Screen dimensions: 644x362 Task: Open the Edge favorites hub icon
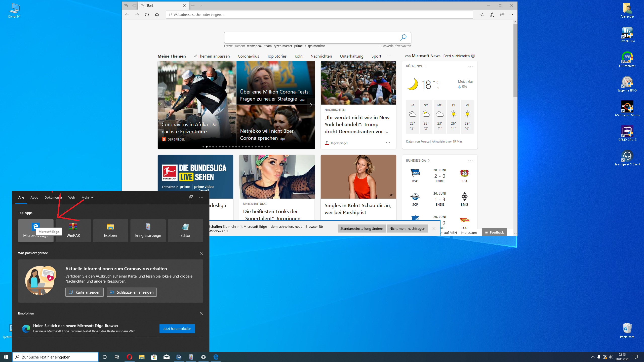point(482,15)
